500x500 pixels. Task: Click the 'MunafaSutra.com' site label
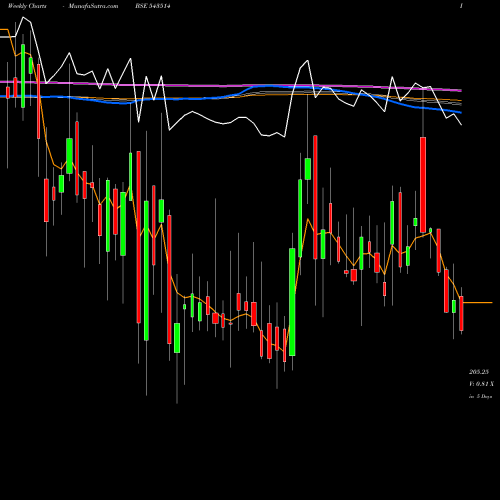93,6
